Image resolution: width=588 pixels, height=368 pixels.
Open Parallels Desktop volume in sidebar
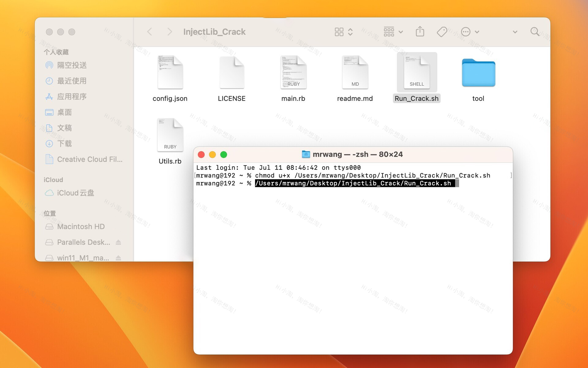(x=83, y=242)
